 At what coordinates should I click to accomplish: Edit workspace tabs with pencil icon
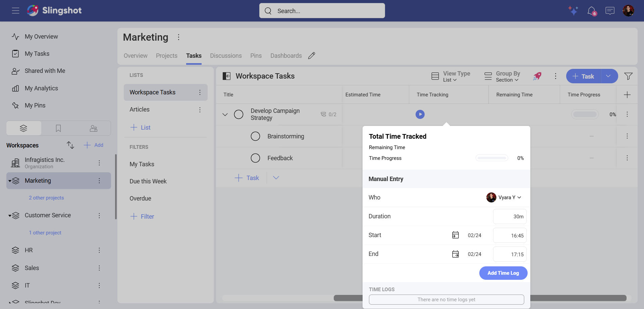[x=312, y=55]
